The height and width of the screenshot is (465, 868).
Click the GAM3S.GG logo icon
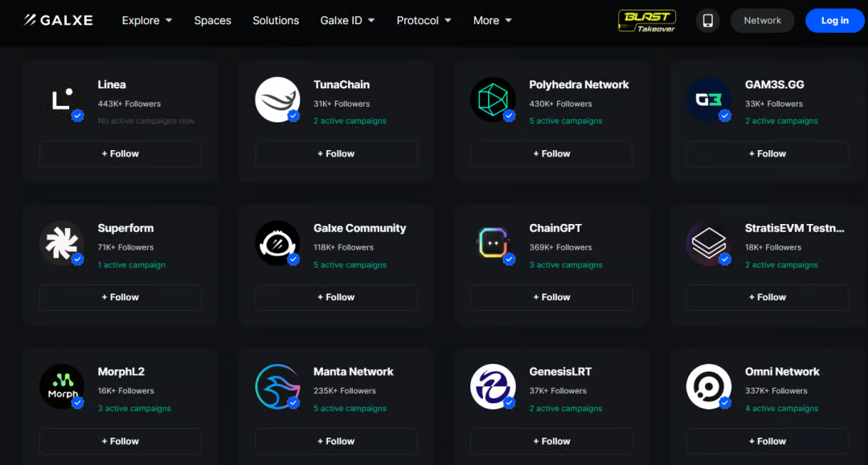tap(708, 100)
